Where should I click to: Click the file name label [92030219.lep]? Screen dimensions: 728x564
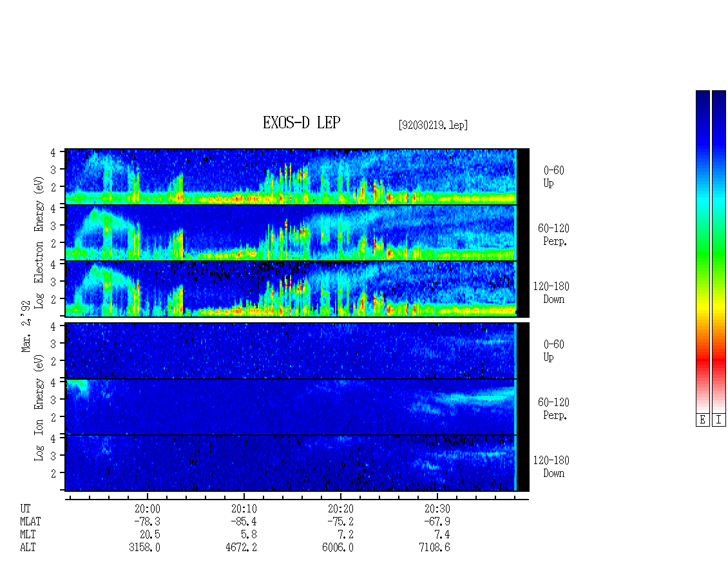pos(433,125)
